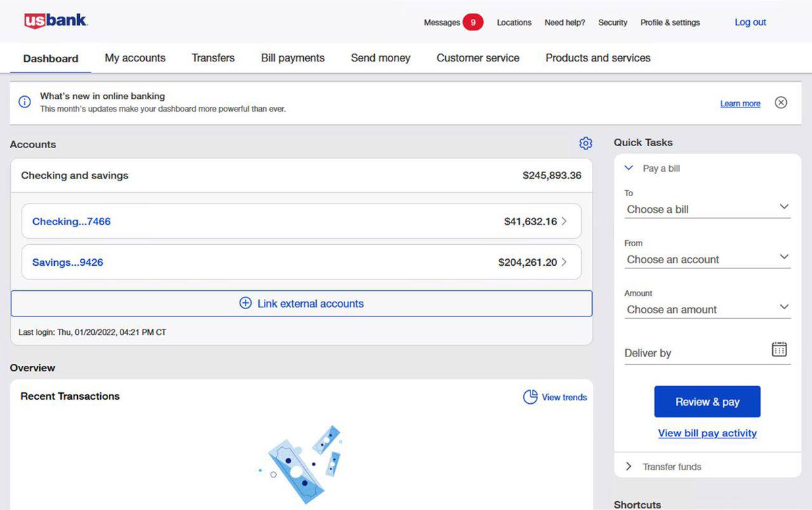Click the info icon in the What's new banner
The width and height of the screenshot is (812, 510).
24,102
